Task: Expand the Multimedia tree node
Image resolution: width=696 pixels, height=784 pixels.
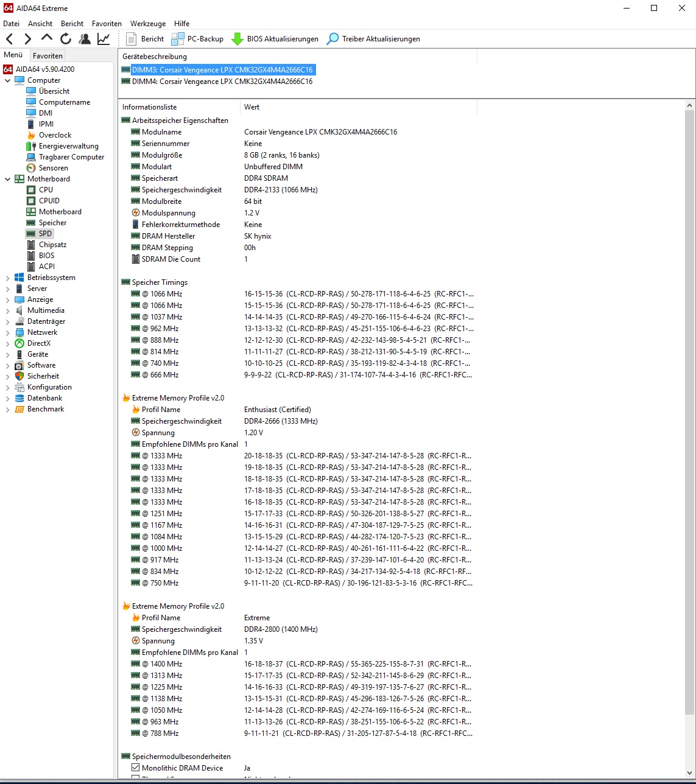Action: click(7, 310)
